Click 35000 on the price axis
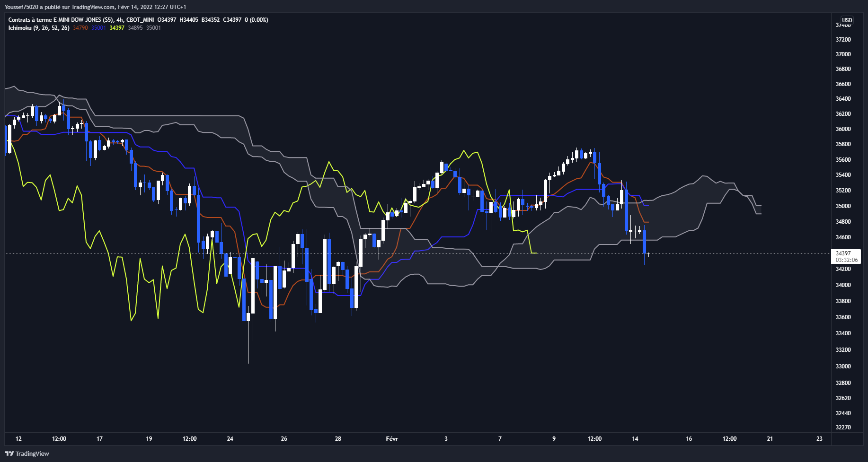This screenshot has height=462, width=868. (843, 206)
